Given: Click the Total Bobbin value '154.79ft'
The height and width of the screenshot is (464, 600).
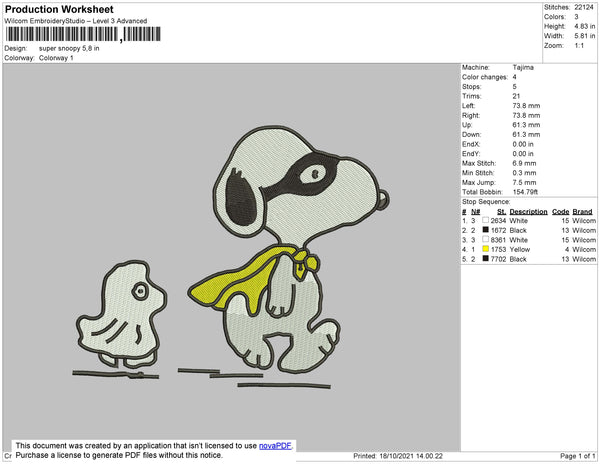Looking at the screenshot, I should click(525, 192).
